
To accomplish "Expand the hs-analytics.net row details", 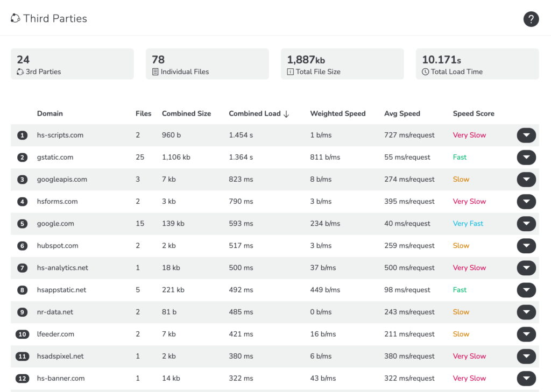I will (526, 268).
